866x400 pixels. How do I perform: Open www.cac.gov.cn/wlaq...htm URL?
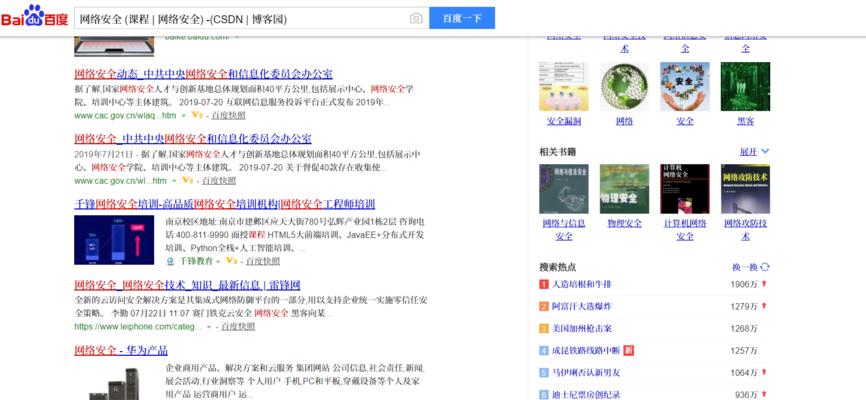[125, 115]
